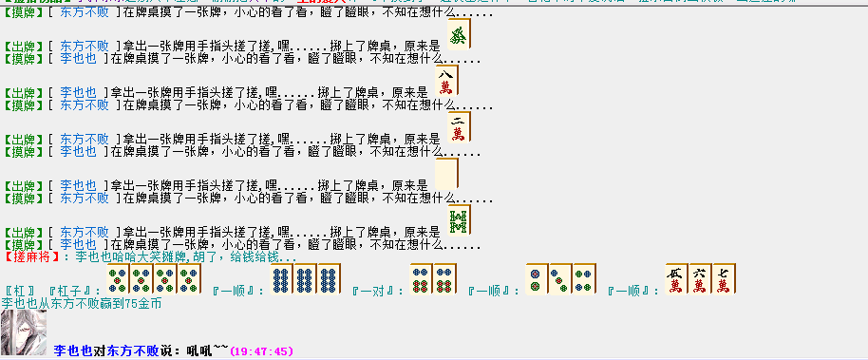Click 东方不败 name in the bamboo tile discard row
868x360 pixels.
pos(85,233)
